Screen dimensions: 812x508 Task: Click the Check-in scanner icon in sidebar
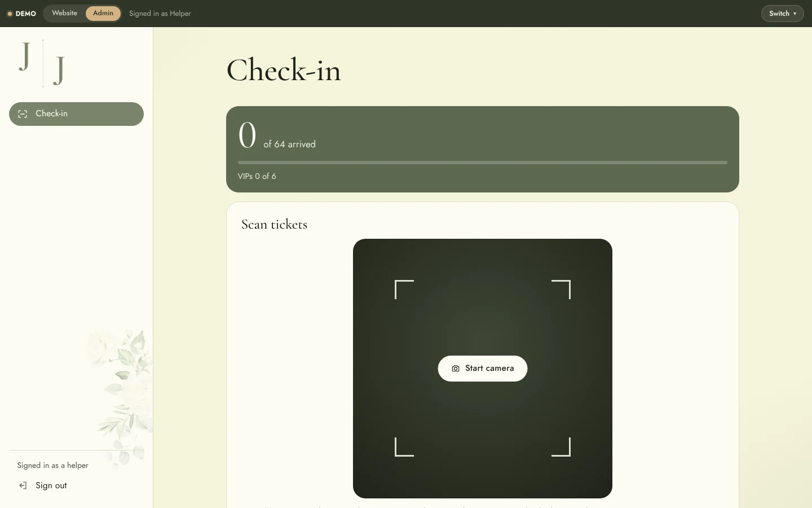coord(23,114)
